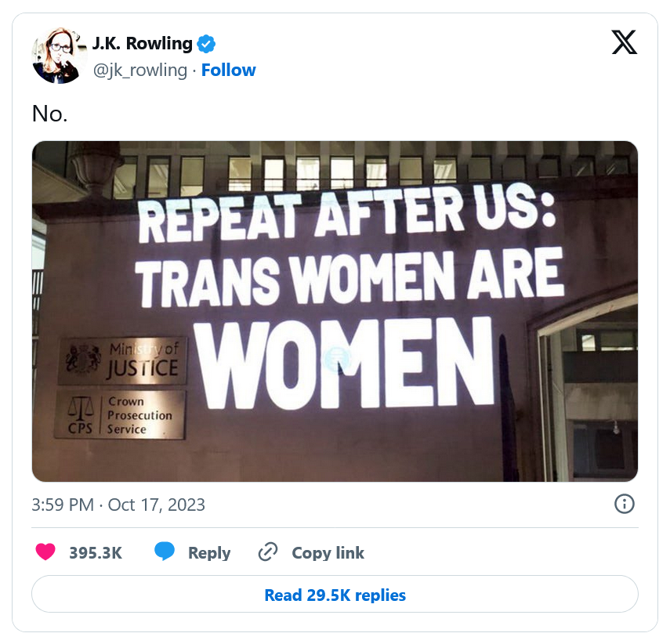Click the Ministry of Justice plaque in photo
Image resolution: width=670 pixels, height=644 pixels.
[x=122, y=360]
